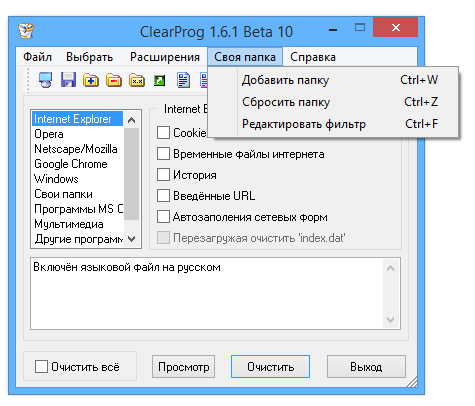The height and width of the screenshot is (406, 475).
Task: Click the Выход button
Action: coord(366,367)
